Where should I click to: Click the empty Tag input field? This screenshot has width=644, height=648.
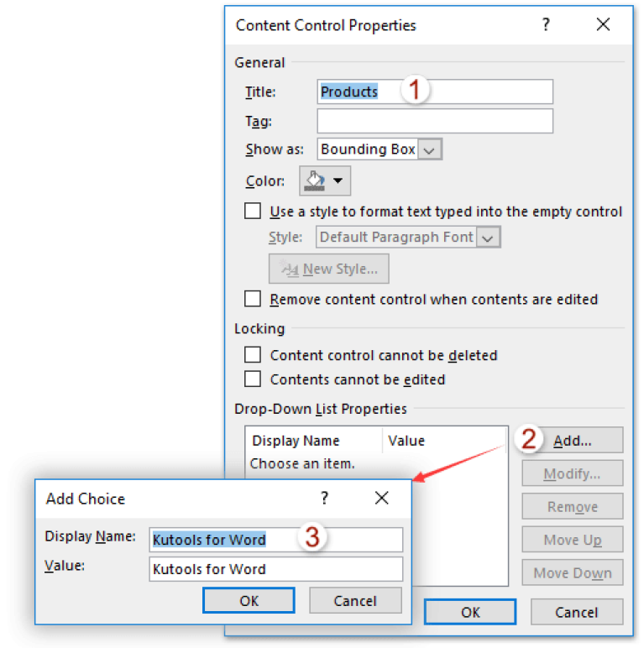(x=435, y=121)
